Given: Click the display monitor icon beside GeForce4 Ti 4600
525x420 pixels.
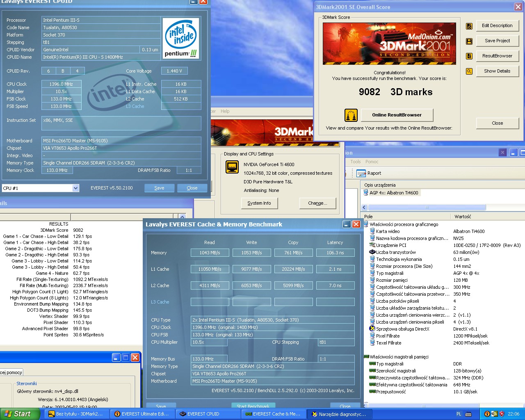Looking at the screenshot, I should 232,167.
